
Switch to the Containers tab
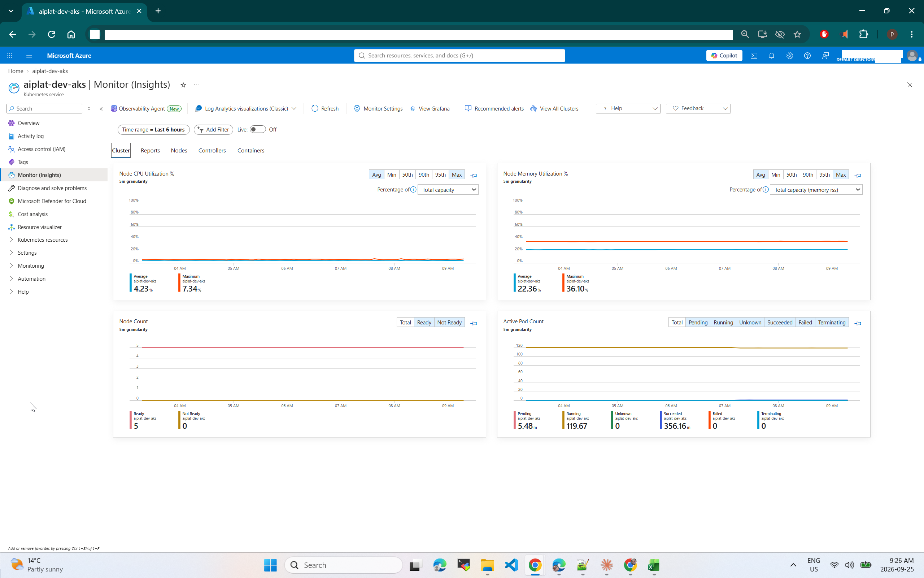tap(250, 151)
